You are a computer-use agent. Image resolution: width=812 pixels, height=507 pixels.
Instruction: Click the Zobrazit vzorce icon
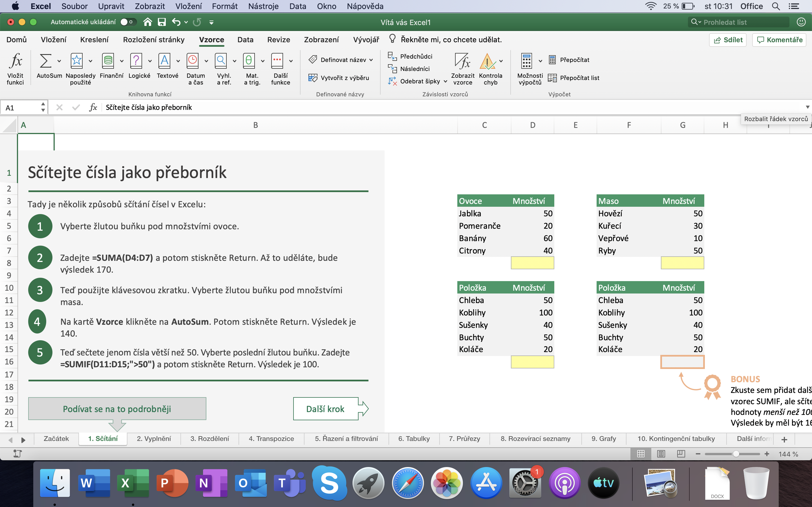462,61
